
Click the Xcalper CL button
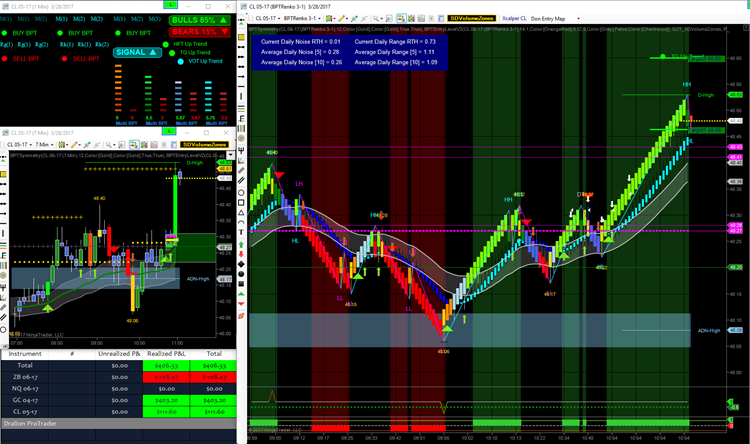pos(514,19)
